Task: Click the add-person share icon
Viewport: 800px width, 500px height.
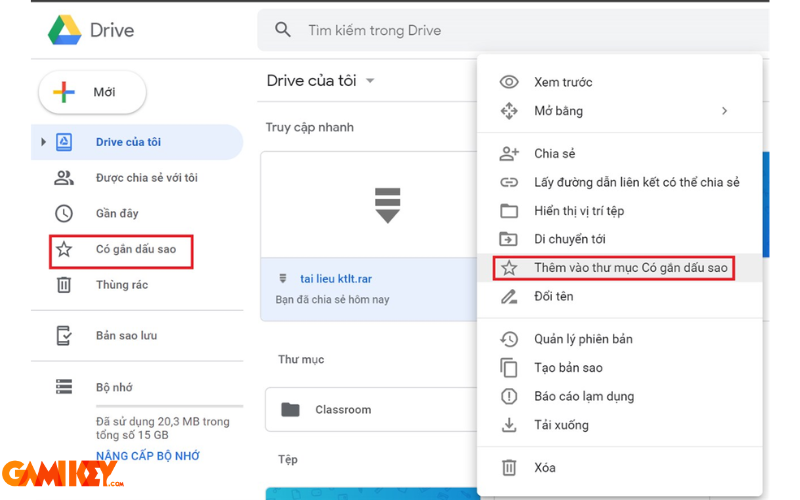Action: pos(509,154)
